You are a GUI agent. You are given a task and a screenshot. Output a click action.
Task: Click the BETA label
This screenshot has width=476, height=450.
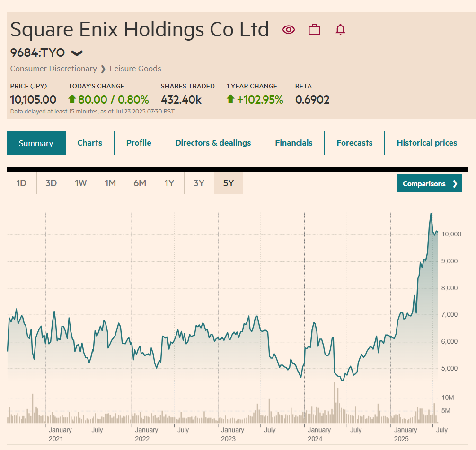coord(304,86)
